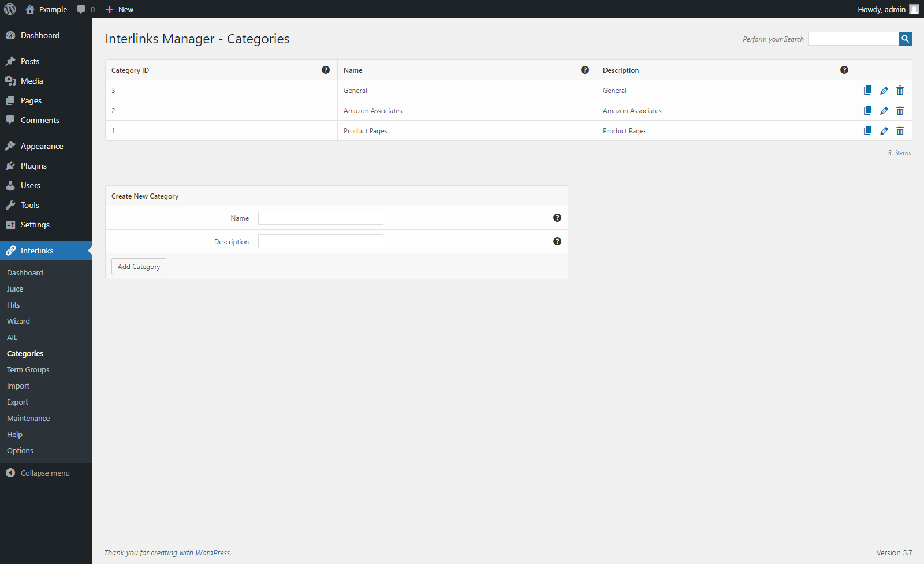
Task: Open the Juice page in sidebar
Action: pyautogui.click(x=15, y=289)
